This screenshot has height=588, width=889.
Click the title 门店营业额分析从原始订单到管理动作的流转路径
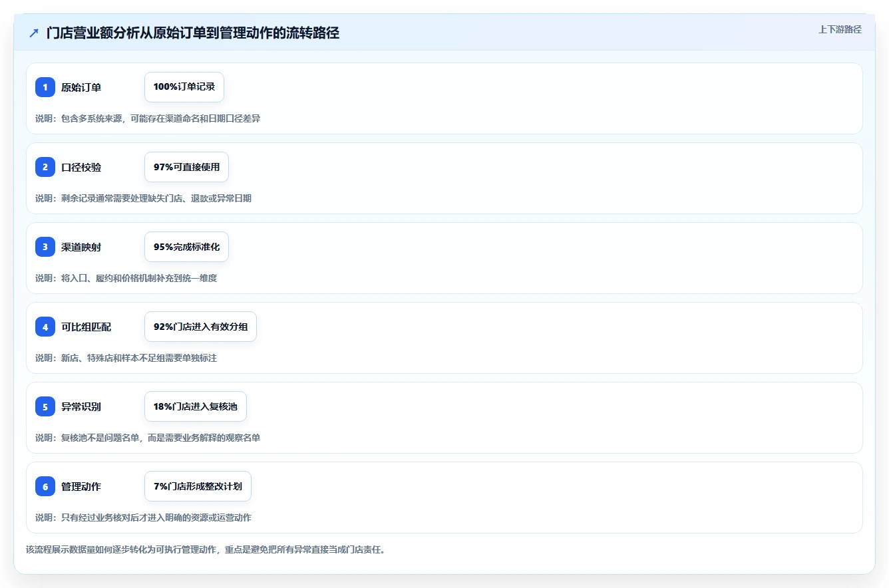[x=193, y=33]
